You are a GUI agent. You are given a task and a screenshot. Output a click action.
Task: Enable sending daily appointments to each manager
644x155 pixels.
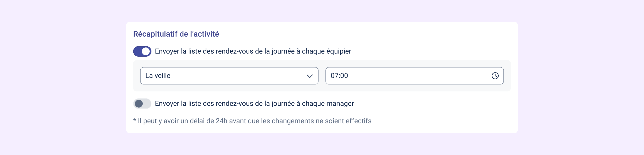142,103
